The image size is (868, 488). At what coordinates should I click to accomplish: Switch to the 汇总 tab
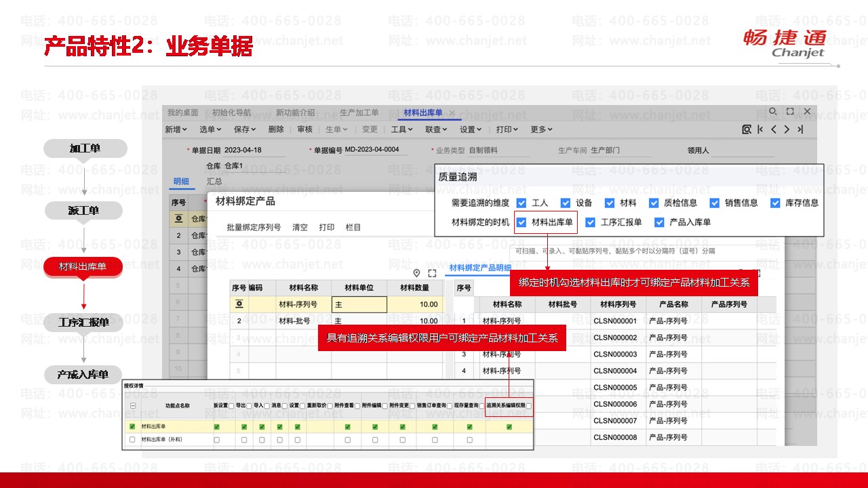214,182
